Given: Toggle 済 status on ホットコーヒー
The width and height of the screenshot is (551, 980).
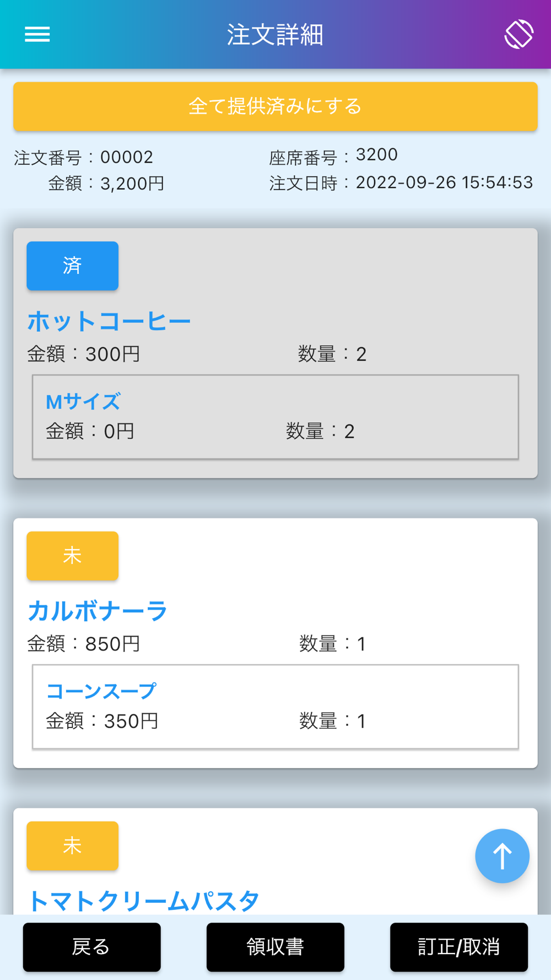Looking at the screenshot, I should click(73, 266).
